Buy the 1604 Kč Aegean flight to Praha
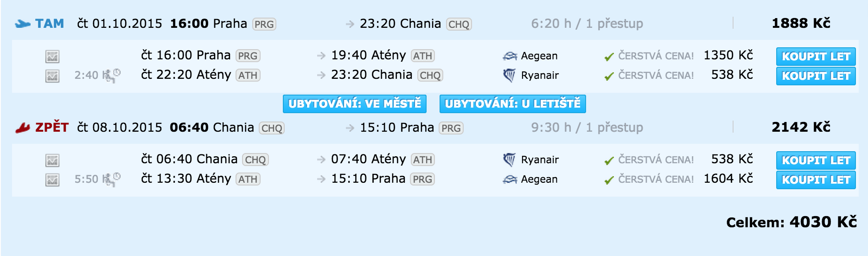868x256 pixels. 816,180
